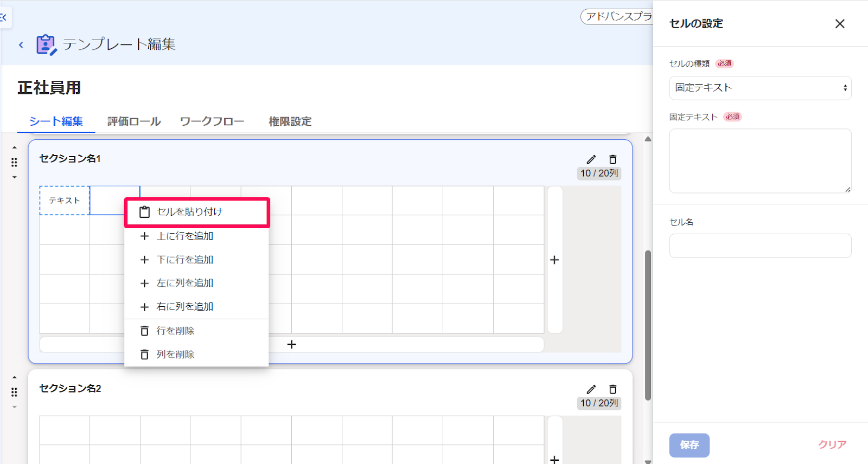Click the 10 / 20列 counter in セクション名2

(x=599, y=403)
